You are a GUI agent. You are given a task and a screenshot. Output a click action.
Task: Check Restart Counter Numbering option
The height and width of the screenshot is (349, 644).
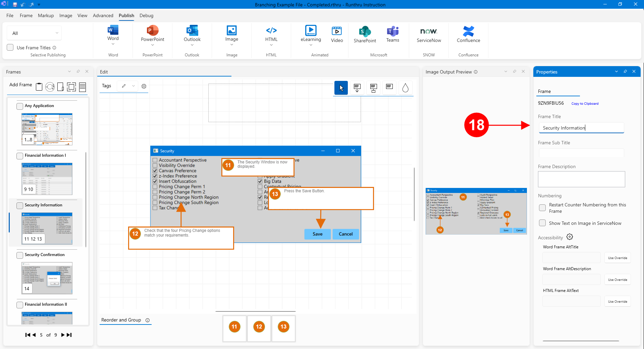point(542,208)
